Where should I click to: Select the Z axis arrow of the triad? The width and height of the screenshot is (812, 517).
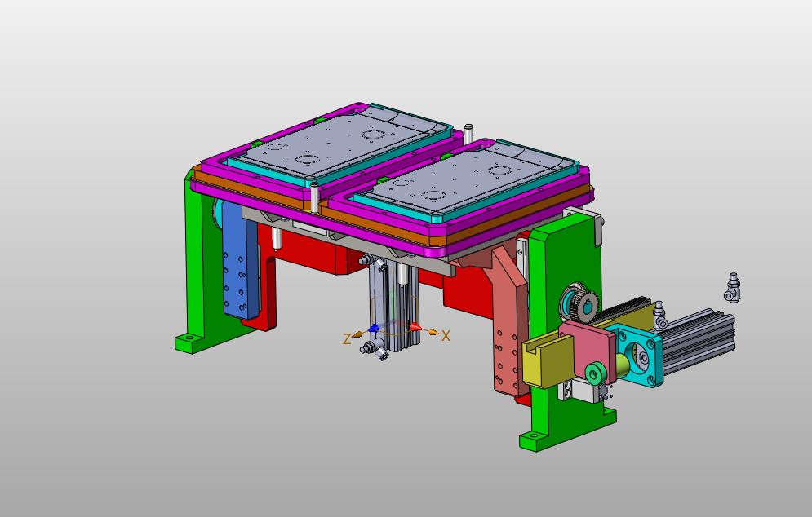358,334
